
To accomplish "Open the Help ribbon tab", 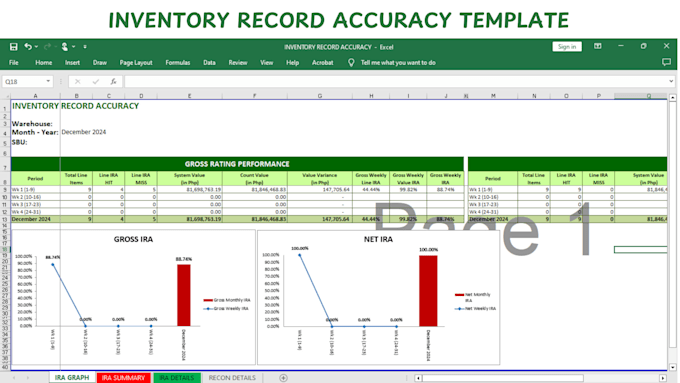I will click(x=292, y=62).
